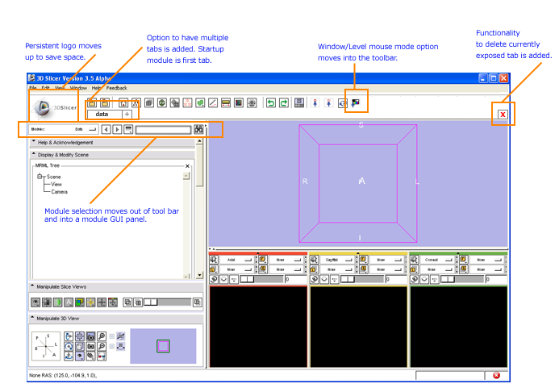Click yellow viewer offset value field
This screenshot has width=559, height=392.
396,279
